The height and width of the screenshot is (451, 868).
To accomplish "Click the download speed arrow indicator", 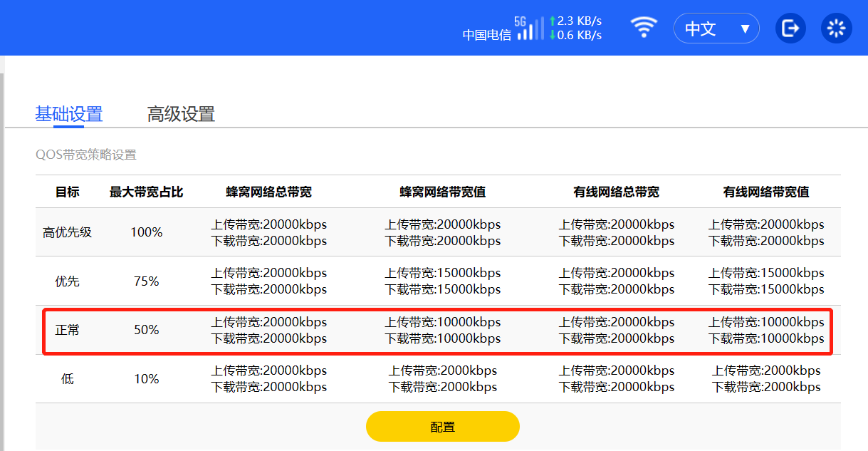I will 552,35.
